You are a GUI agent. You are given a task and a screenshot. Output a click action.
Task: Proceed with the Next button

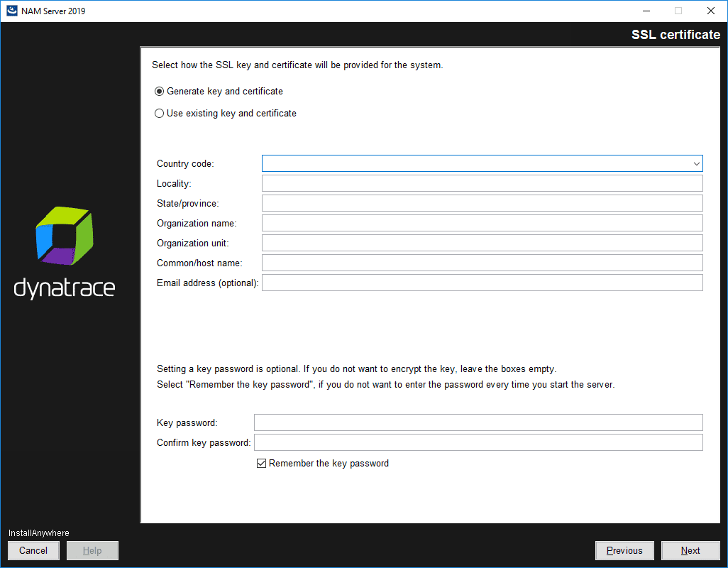coord(690,551)
